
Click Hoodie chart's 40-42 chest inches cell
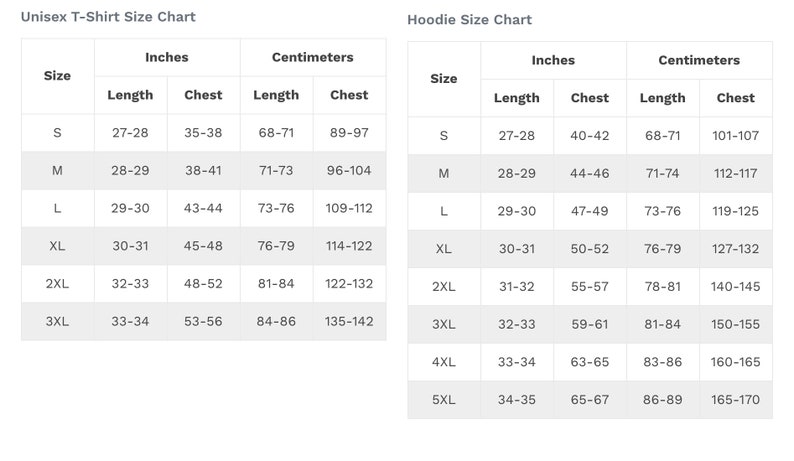589,136
